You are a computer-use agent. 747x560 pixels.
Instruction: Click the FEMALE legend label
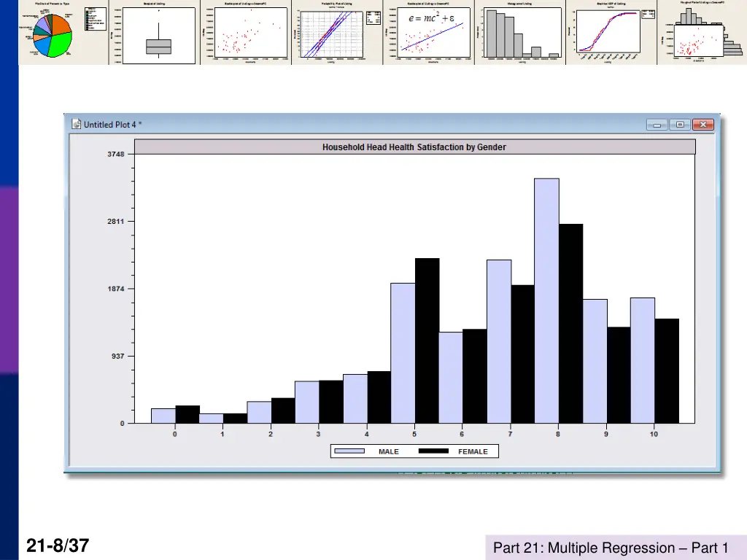coord(473,451)
